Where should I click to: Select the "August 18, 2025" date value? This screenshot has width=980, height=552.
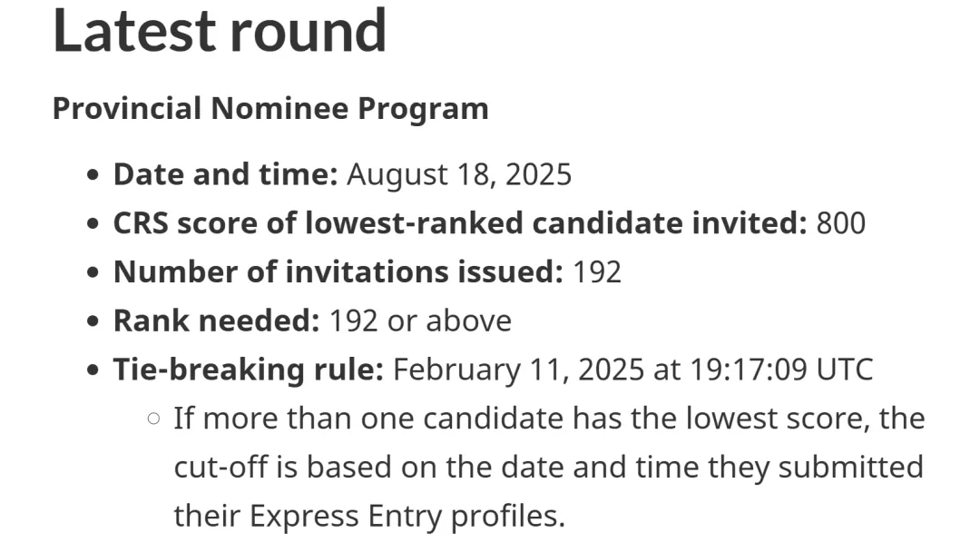point(459,173)
